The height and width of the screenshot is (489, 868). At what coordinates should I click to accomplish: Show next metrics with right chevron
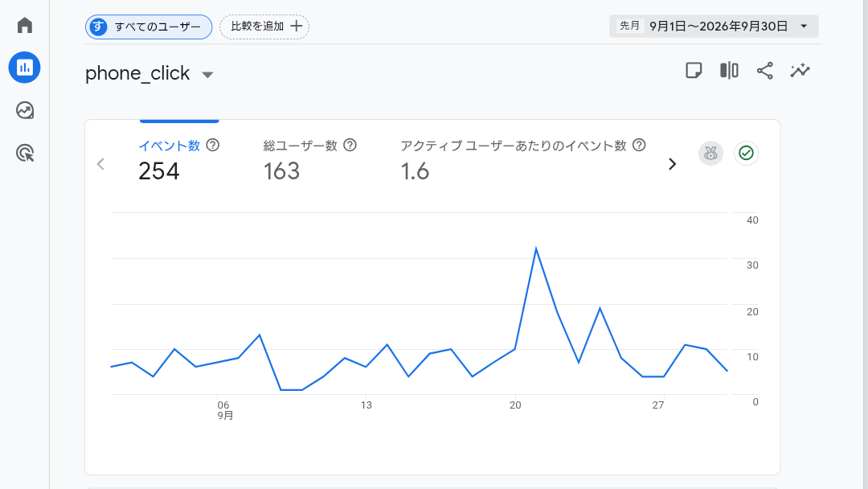coord(672,164)
